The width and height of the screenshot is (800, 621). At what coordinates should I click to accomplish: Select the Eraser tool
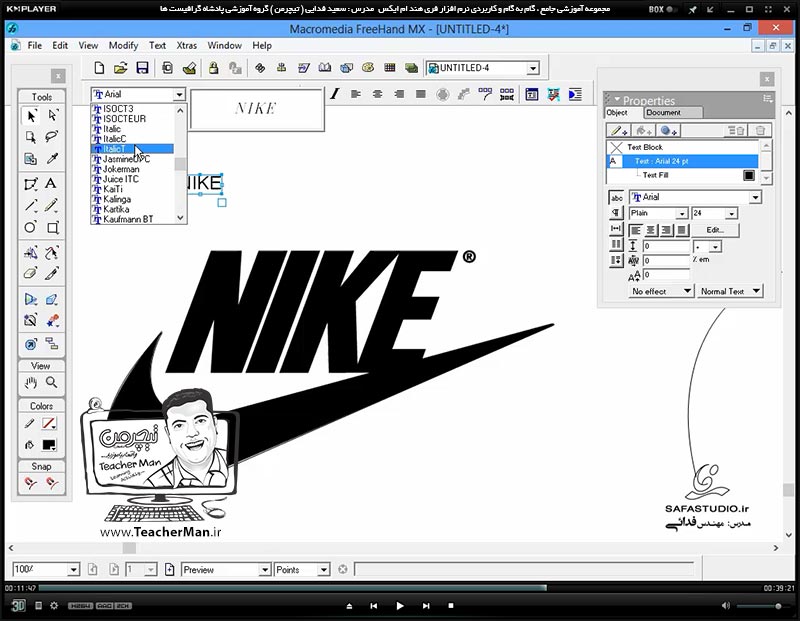click(31, 274)
